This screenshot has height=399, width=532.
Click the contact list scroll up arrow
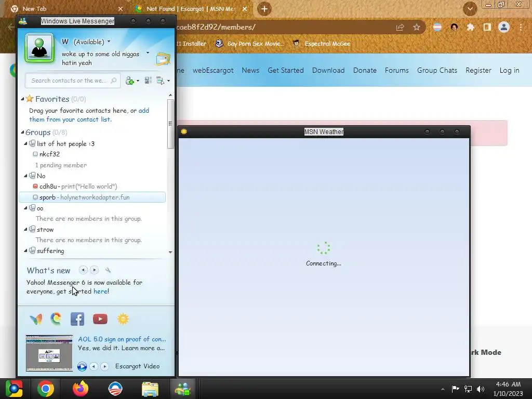pos(170,96)
